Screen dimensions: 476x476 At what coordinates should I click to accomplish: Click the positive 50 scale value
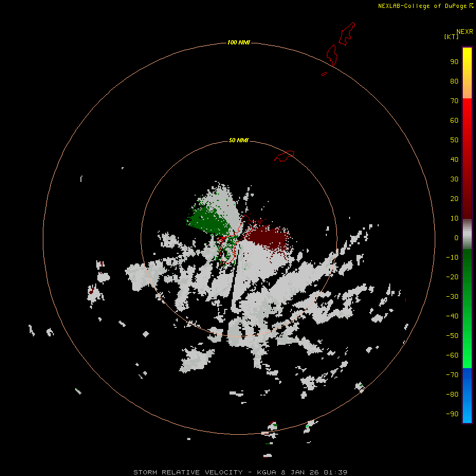click(x=454, y=140)
